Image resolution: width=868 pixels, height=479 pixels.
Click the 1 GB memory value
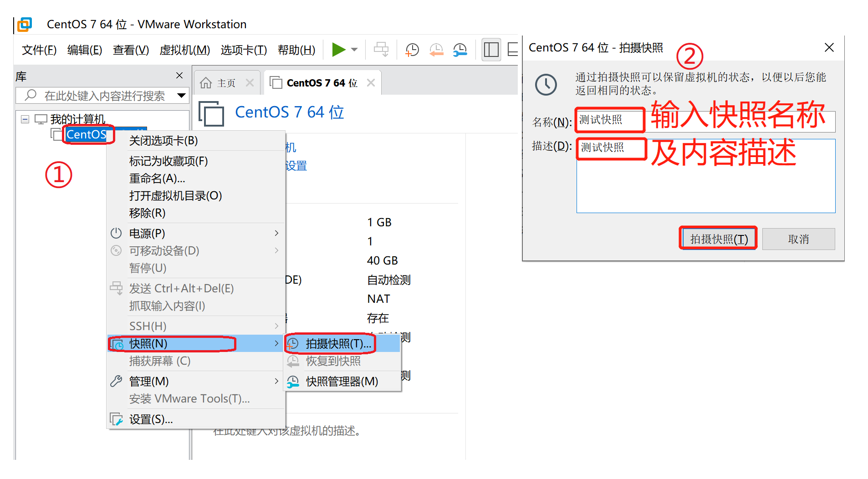[x=379, y=222]
